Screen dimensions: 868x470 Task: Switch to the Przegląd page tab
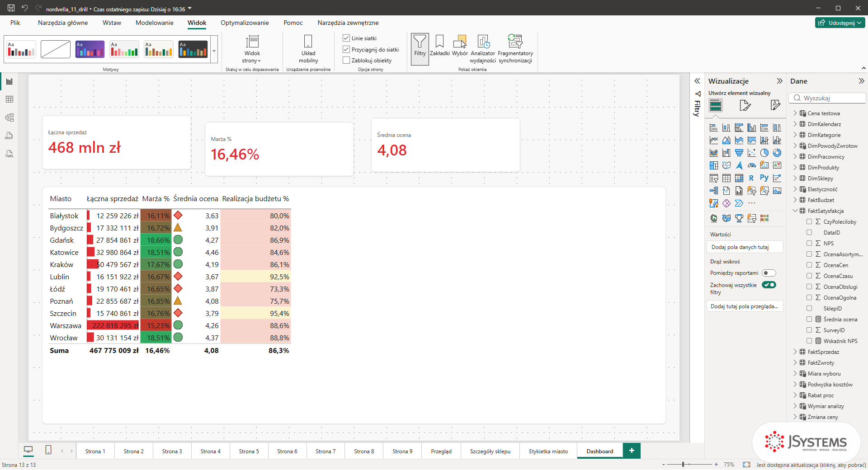[441, 451]
